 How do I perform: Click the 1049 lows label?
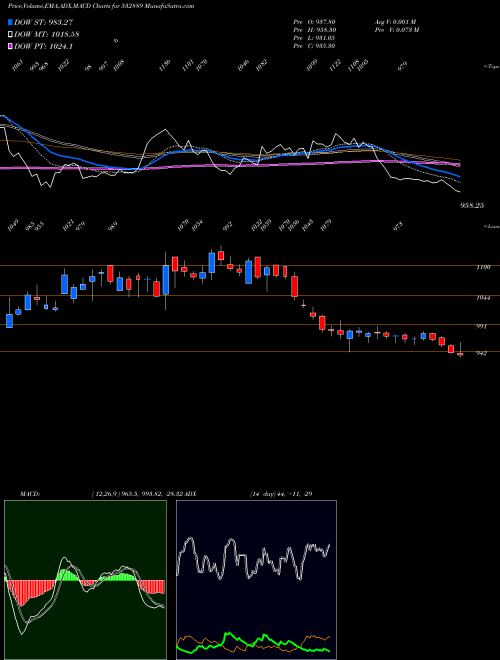coord(14,225)
